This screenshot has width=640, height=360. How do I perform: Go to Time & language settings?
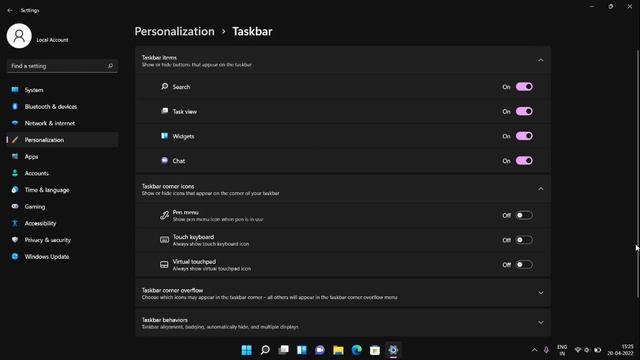[62, 190]
